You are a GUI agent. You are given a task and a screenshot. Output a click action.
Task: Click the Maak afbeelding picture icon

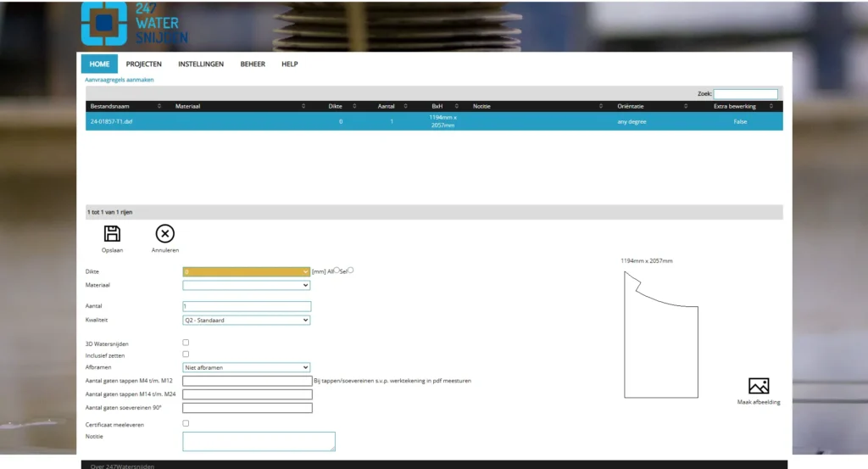[x=758, y=386]
